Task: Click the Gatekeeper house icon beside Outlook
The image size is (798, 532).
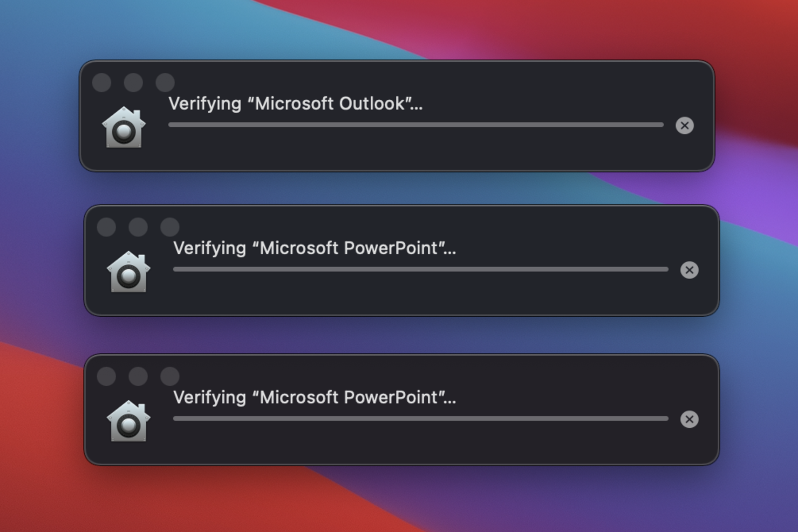Action: [124, 128]
